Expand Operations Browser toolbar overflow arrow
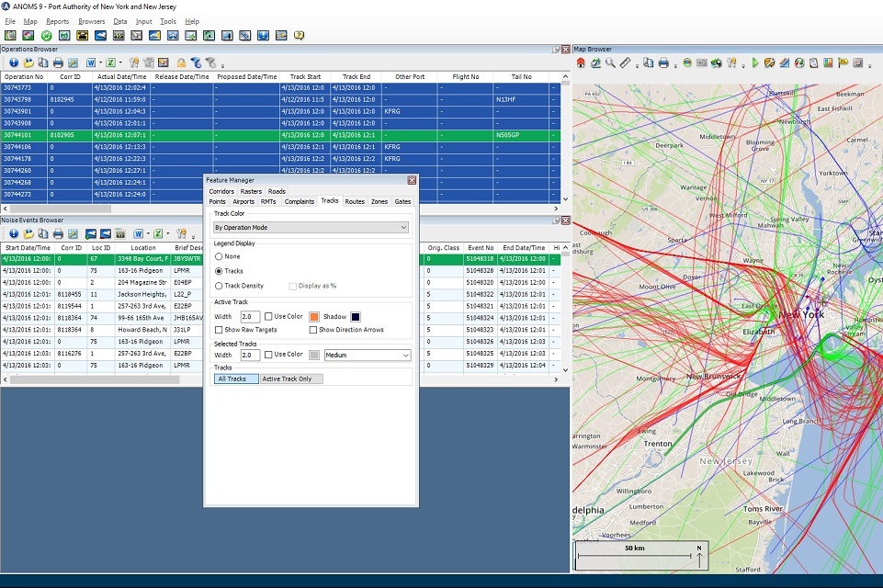The width and height of the screenshot is (883, 588). coord(223,65)
